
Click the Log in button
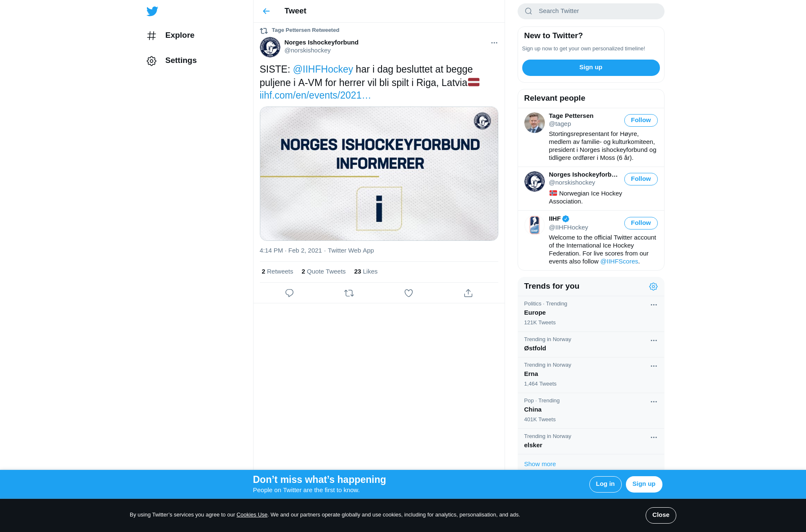click(x=605, y=484)
